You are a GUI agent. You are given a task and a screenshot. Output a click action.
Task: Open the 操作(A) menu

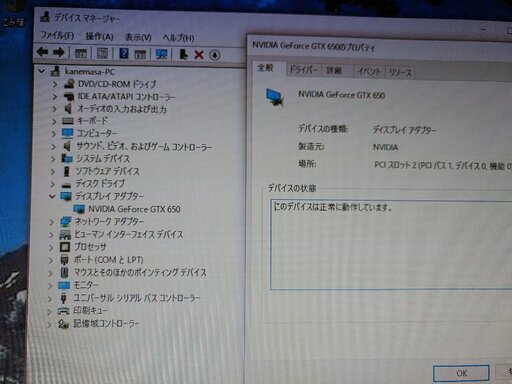tap(99, 36)
